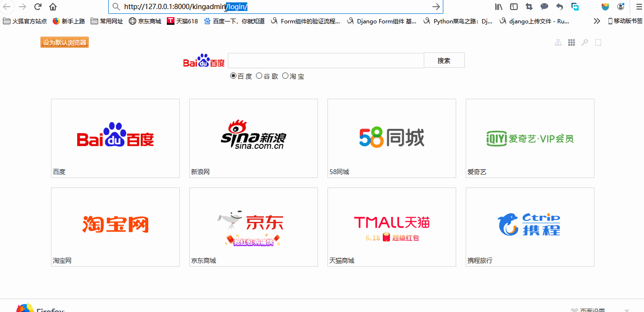Open the 百度 site tile
This screenshot has width=644, height=312.
click(x=115, y=138)
